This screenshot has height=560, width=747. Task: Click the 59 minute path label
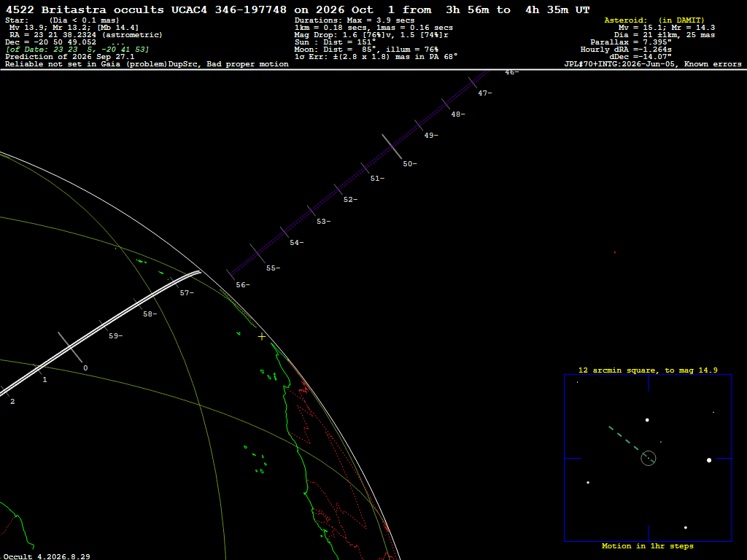pos(115,335)
